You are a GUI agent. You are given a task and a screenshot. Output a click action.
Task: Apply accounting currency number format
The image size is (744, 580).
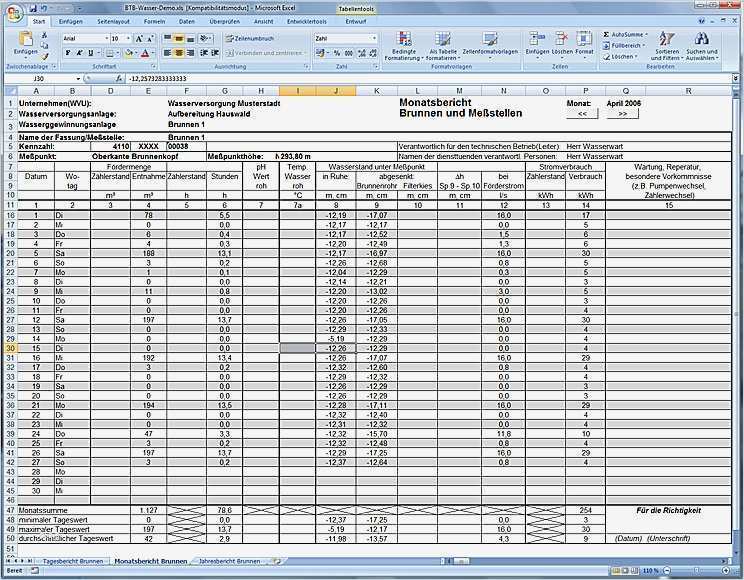coord(321,53)
